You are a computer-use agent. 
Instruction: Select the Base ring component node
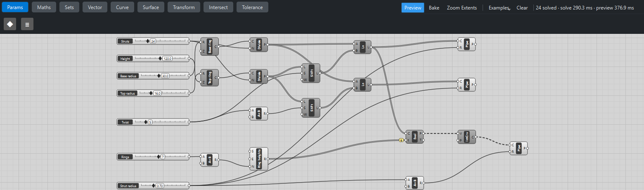[210, 47]
